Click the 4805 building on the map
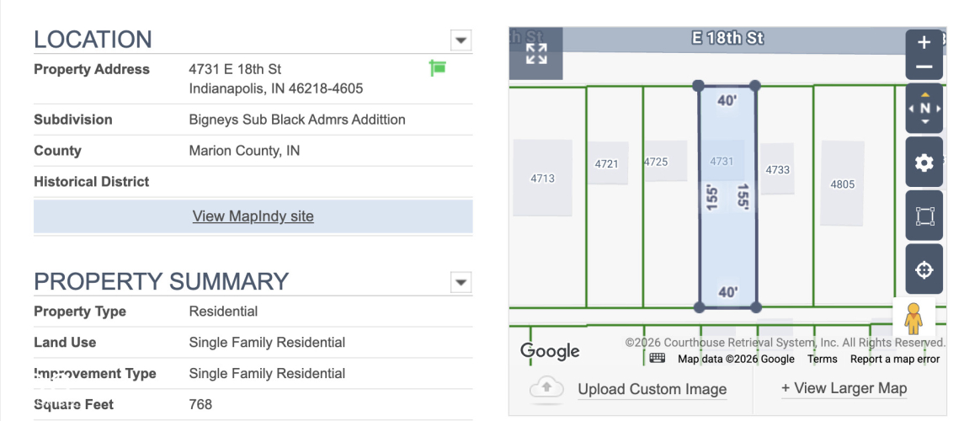The width and height of the screenshot is (980, 421). (x=842, y=183)
